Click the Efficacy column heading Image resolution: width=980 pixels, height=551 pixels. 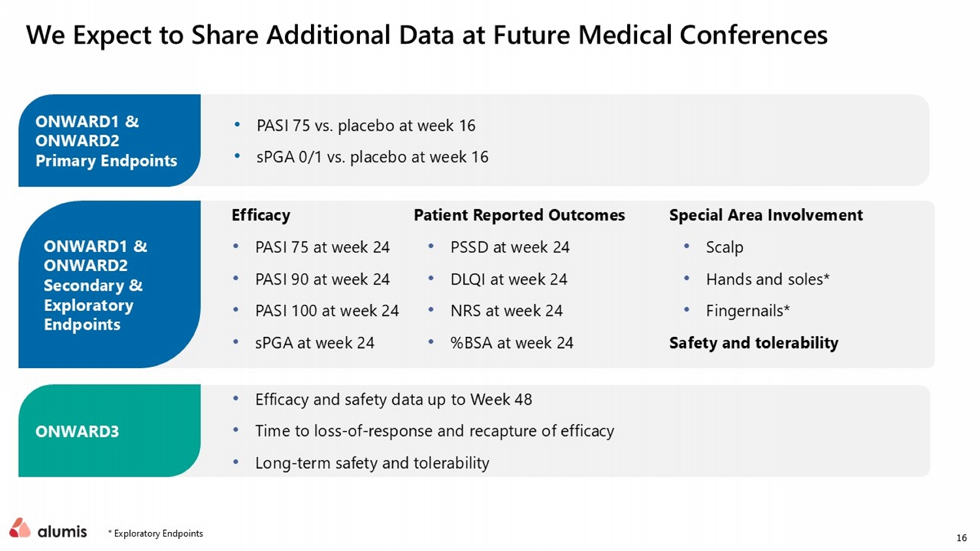tap(261, 215)
